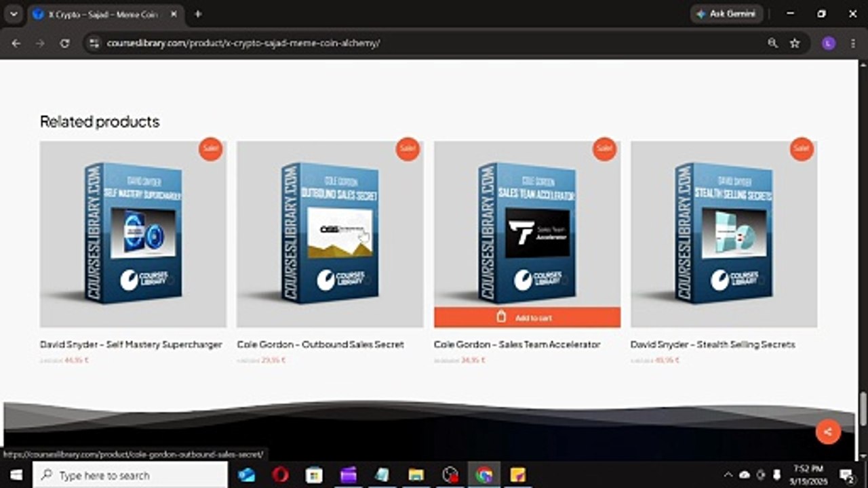Click the orange floating share button
The image size is (868, 488).
coord(828,431)
